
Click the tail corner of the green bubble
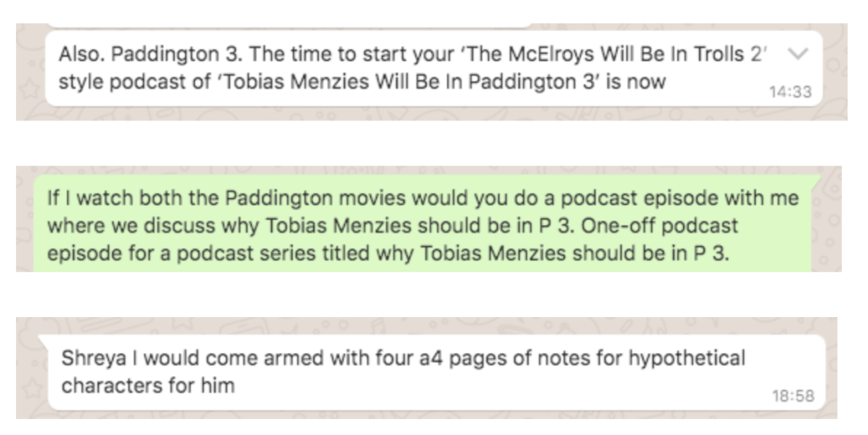[816, 180]
